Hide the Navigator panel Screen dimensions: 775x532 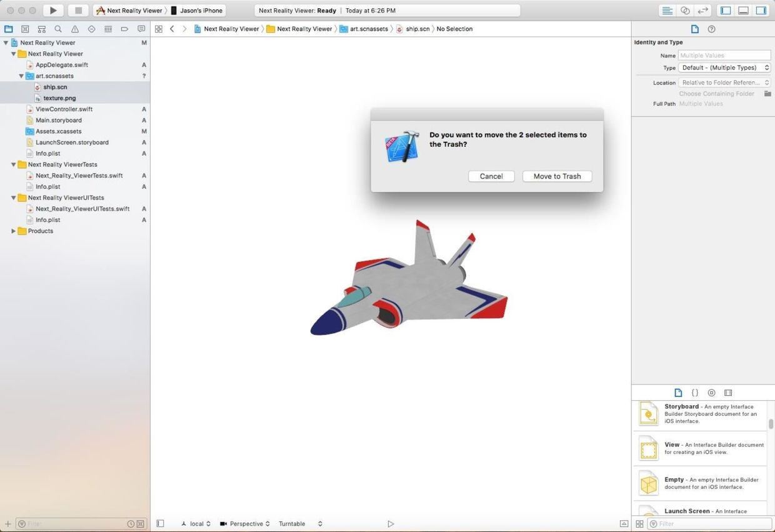(726, 10)
